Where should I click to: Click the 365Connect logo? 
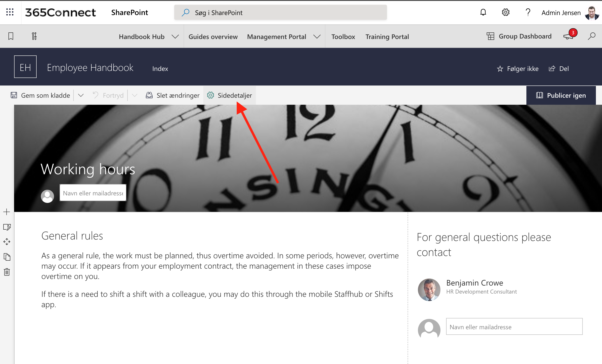60,12
